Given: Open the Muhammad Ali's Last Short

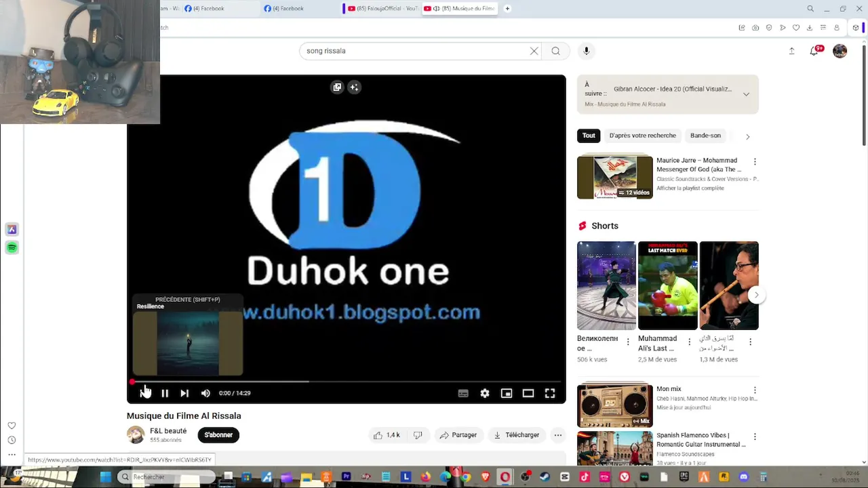Looking at the screenshot, I should [x=667, y=285].
